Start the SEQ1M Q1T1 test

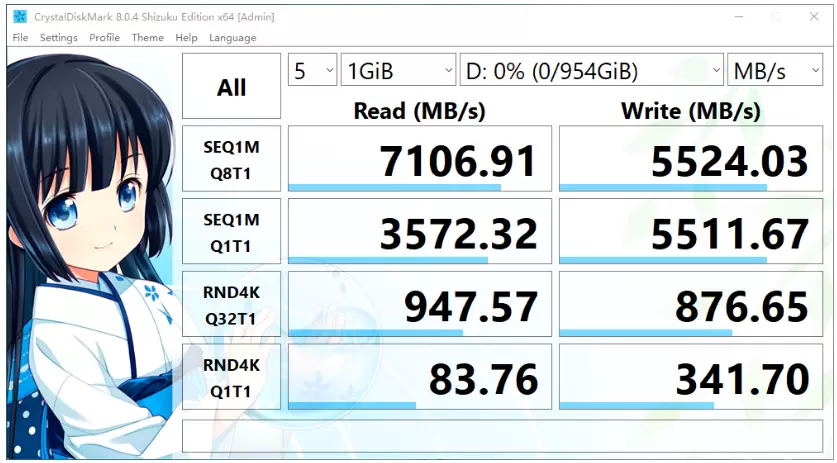click(231, 232)
